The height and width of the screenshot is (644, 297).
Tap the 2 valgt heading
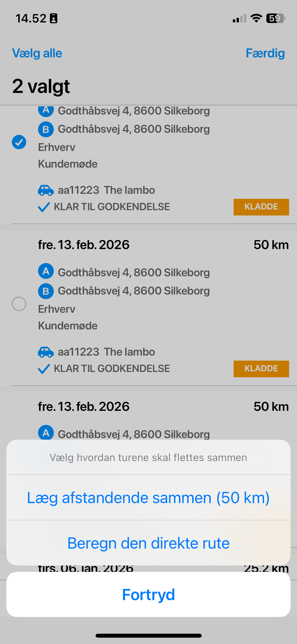pos(41,86)
